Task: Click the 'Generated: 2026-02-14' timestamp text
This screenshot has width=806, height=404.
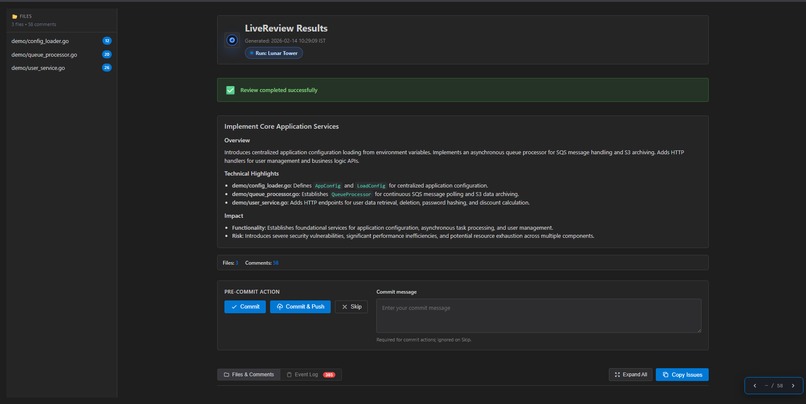Action: tap(285, 41)
